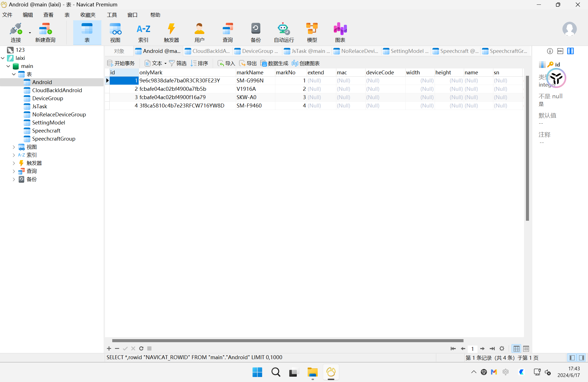Select the Speechcraft table in tree
The height and width of the screenshot is (382, 588).
(46, 131)
